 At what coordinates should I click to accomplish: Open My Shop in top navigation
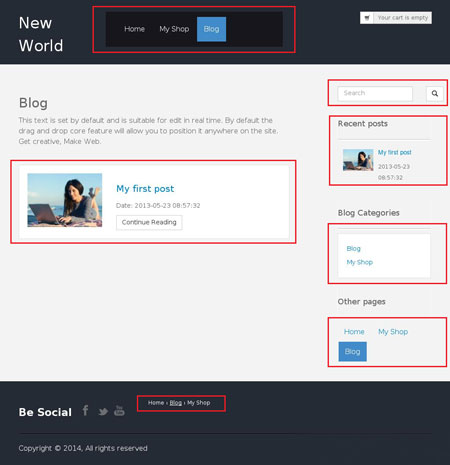(174, 29)
